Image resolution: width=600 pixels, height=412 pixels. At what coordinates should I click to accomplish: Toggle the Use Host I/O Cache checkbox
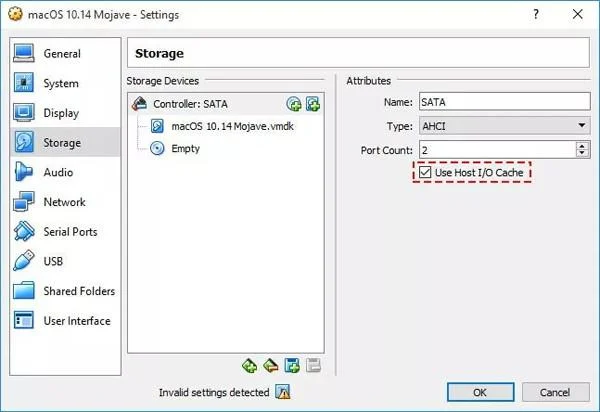pos(425,172)
